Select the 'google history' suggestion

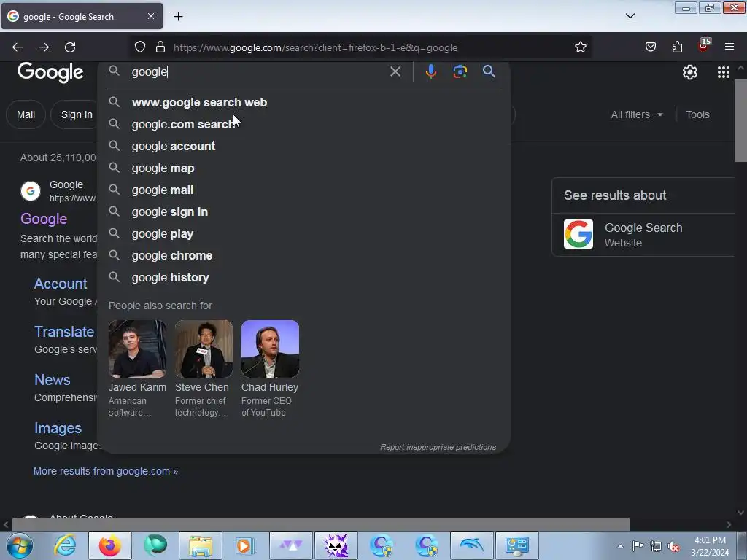pos(303,278)
